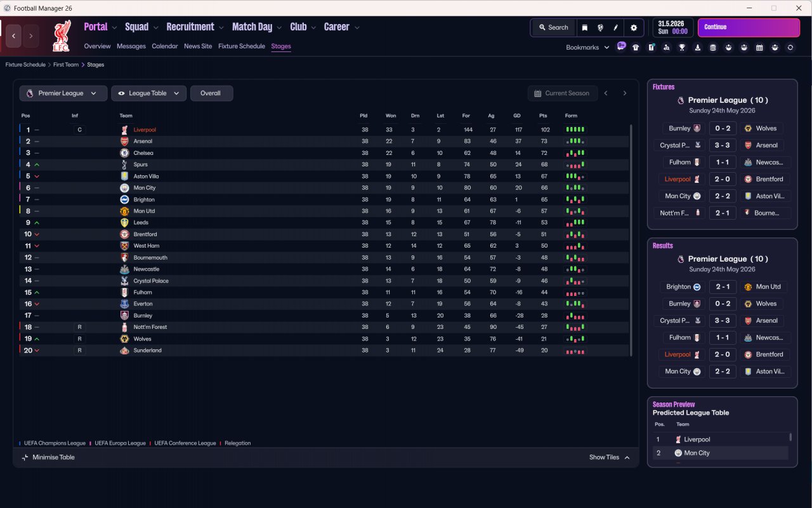Expand the Career menu chevron
This screenshot has width=812, height=508.
point(357,28)
